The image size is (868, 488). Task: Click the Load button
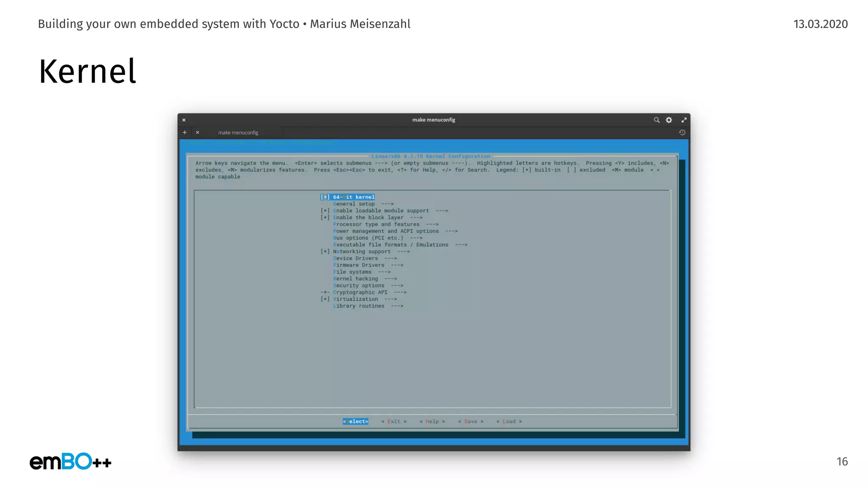coord(509,421)
